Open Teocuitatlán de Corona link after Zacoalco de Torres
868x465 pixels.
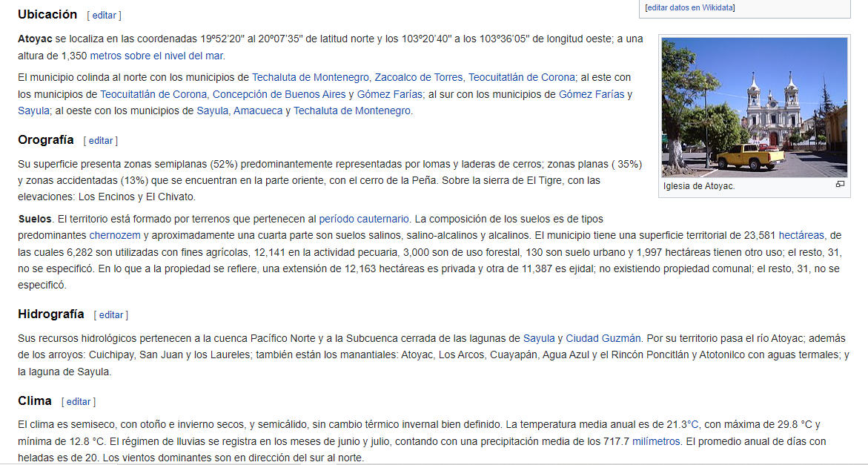pos(521,77)
